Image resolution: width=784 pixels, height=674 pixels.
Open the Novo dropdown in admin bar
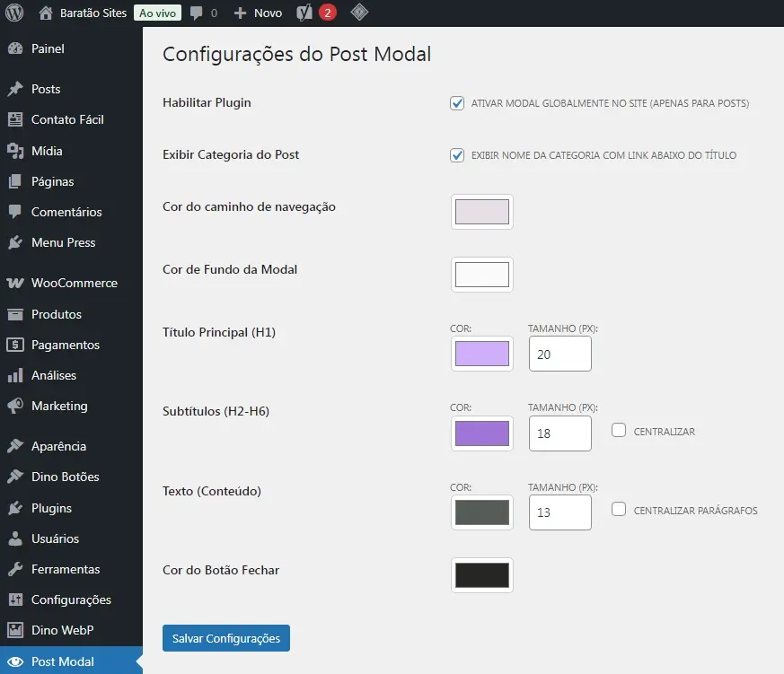258,13
